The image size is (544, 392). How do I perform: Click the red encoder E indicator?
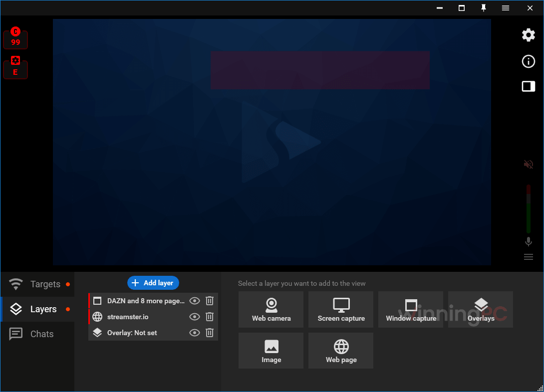tap(15, 67)
